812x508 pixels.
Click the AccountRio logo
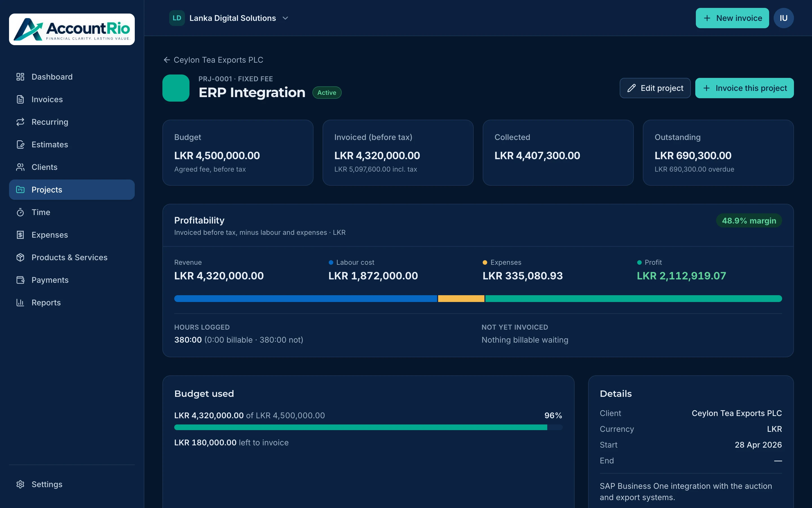72,29
